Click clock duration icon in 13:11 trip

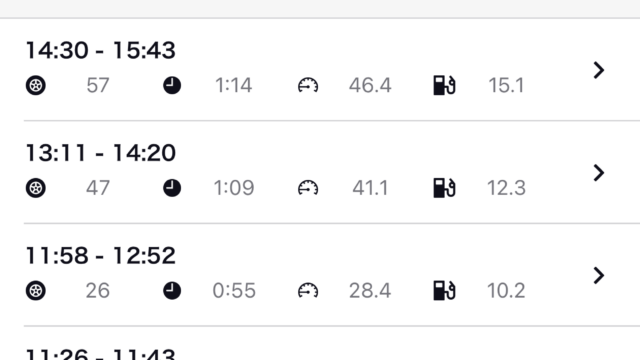click(172, 188)
